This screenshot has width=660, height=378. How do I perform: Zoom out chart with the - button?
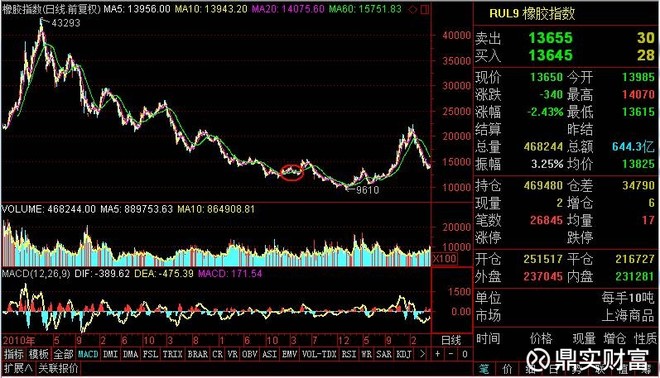coord(451,354)
